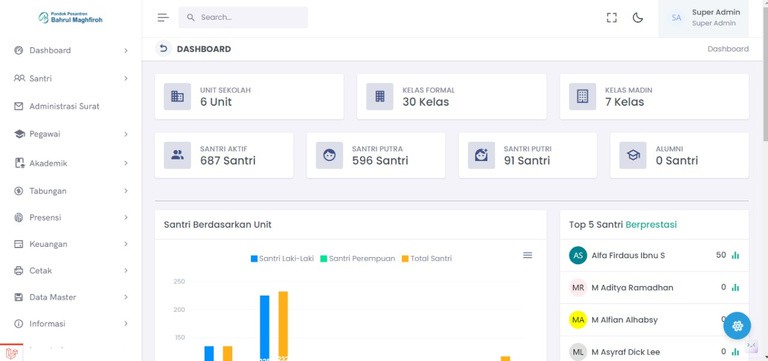This screenshot has width=768, height=361.
Task: Click the Santri Aktif people icon
Action: [177, 155]
